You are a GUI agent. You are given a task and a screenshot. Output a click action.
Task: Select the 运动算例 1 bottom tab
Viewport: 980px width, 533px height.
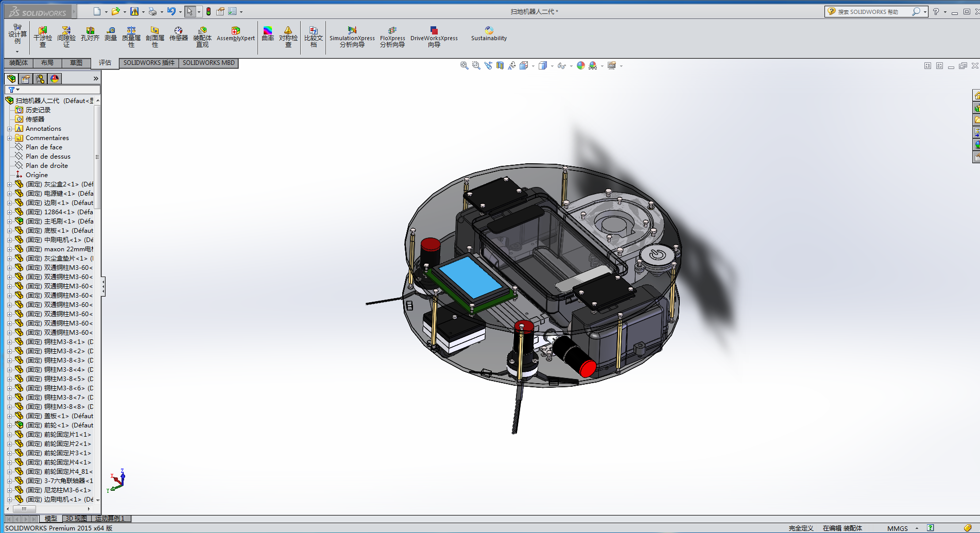coord(110,519)
